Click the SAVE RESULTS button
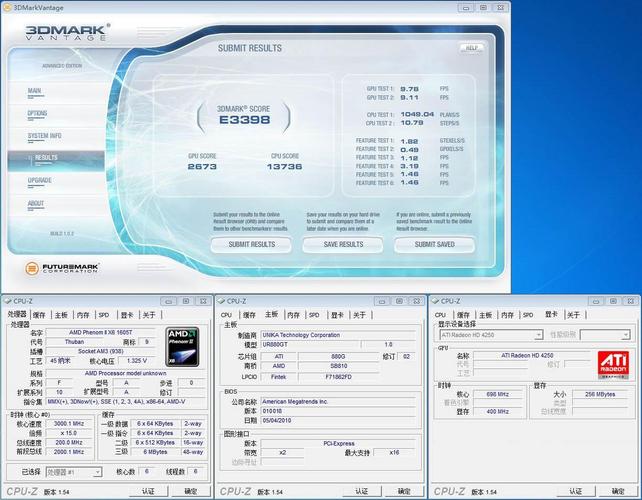 pos(343,244)
